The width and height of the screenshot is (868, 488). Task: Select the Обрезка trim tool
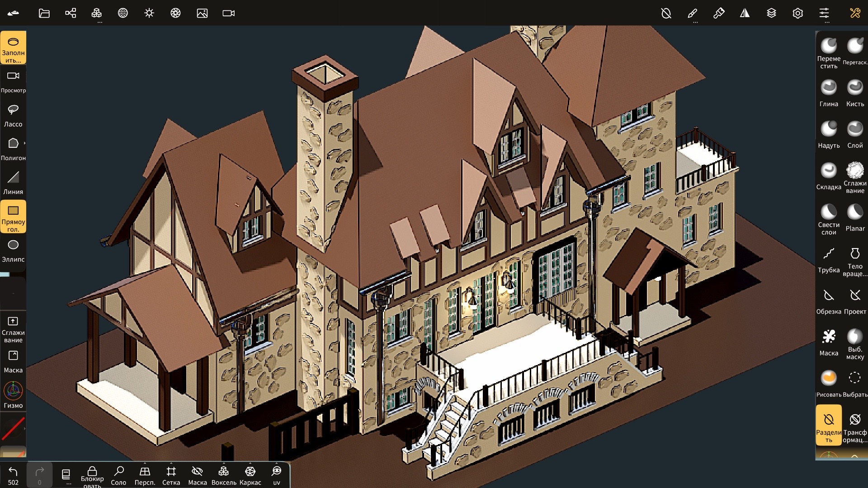coord(828,300)
